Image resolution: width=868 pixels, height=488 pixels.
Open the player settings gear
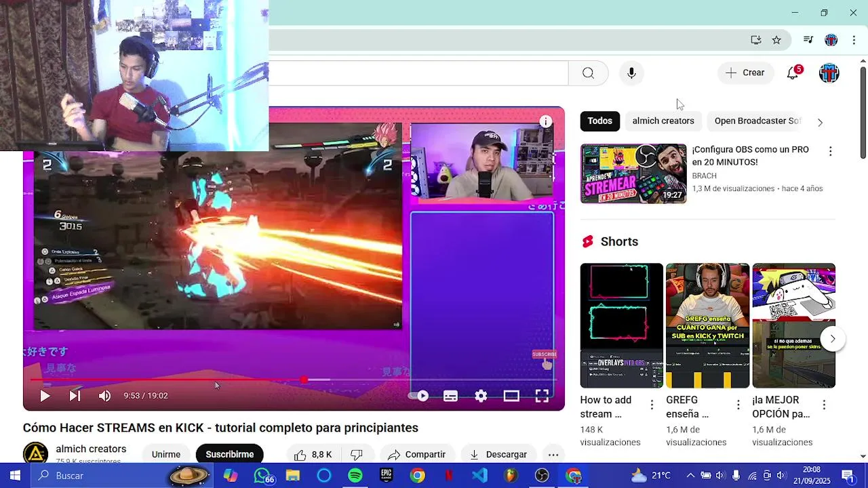(x=481, y=396)
